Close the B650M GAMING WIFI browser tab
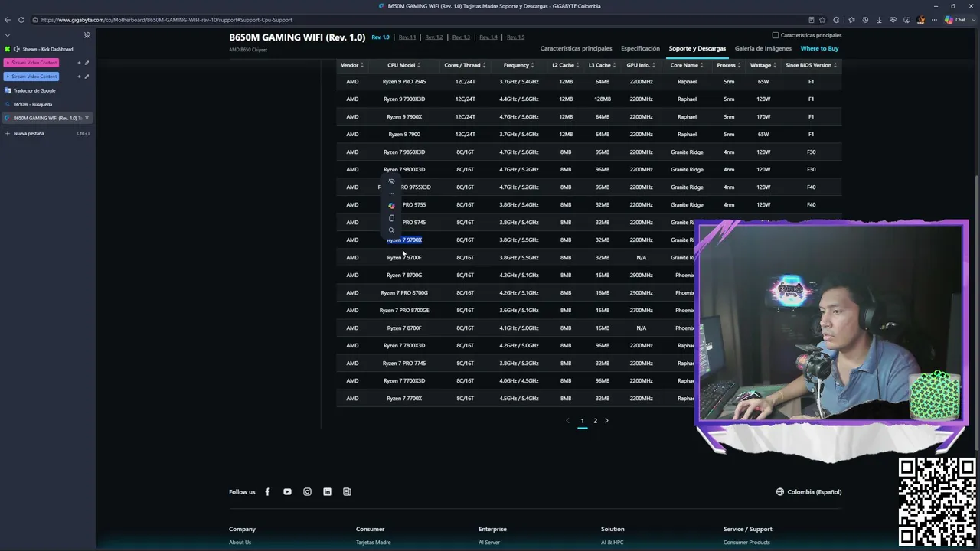 (87, 118)
